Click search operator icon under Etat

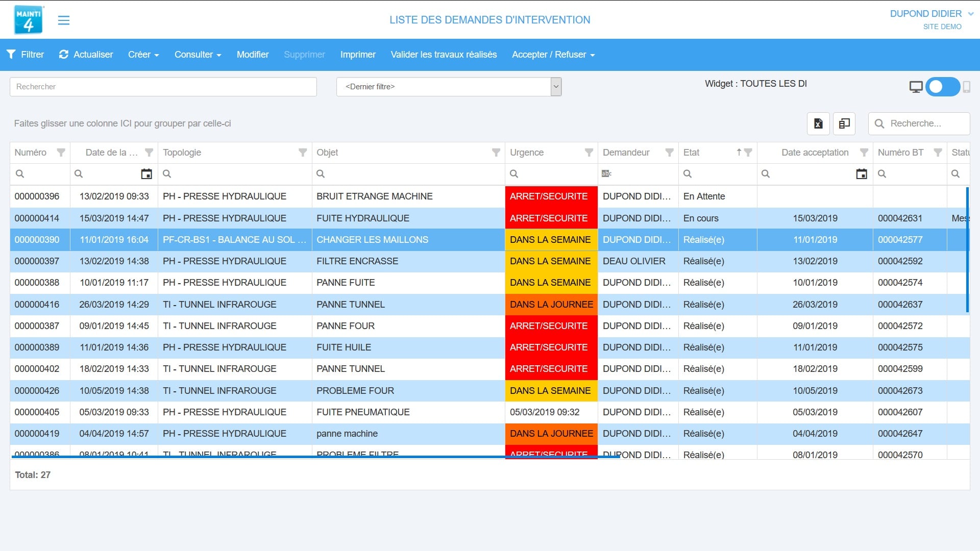tap(688, 174)
